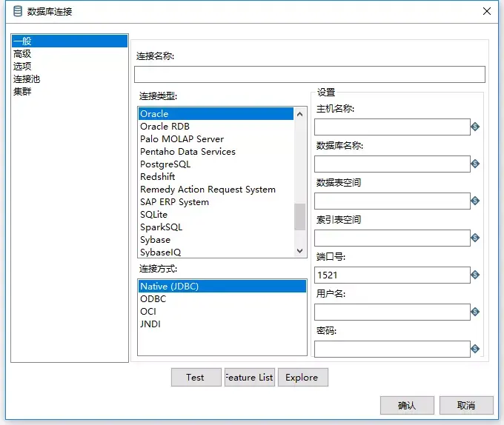Choose Pentaho Data Services type
The height and width of the screenshot is (425, 504).
[x=216, y=152]
